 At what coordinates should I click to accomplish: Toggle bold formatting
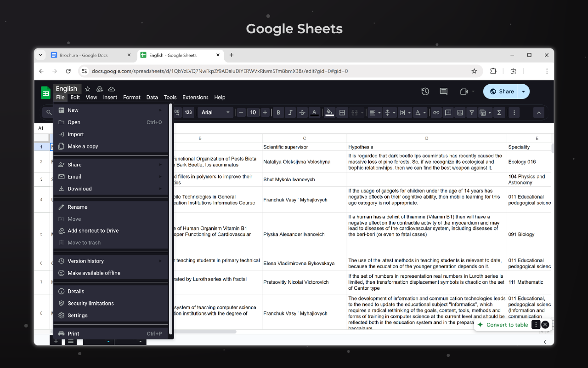[278, 112]
